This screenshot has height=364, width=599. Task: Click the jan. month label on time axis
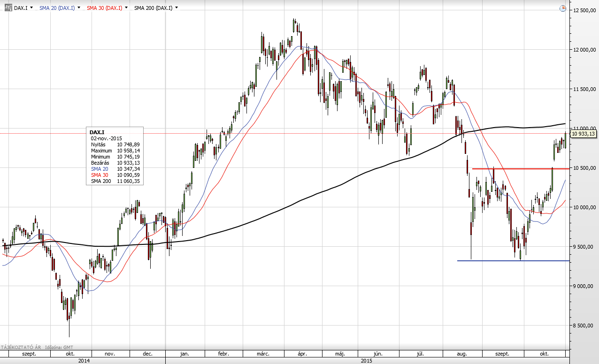[x=184, y=354]
